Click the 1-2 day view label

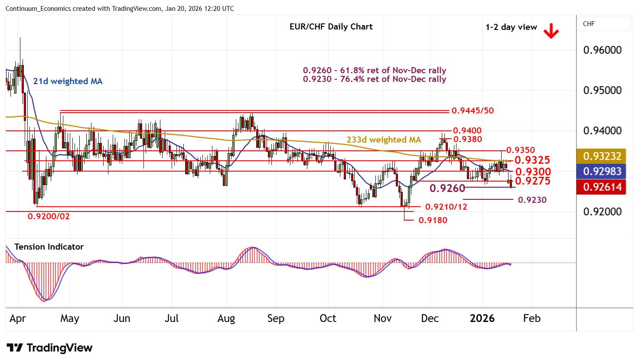tap(511, 27)
